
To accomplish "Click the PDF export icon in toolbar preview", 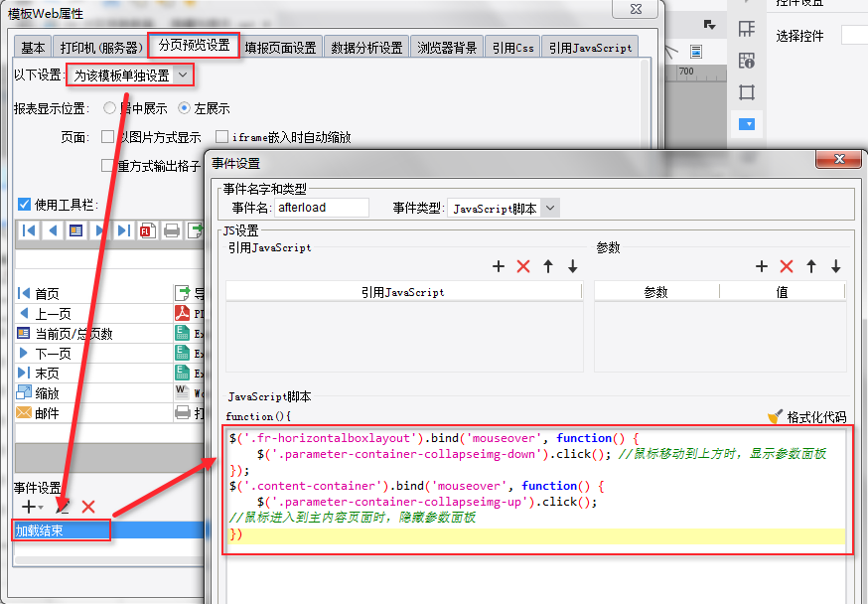I will coord(147,230).
